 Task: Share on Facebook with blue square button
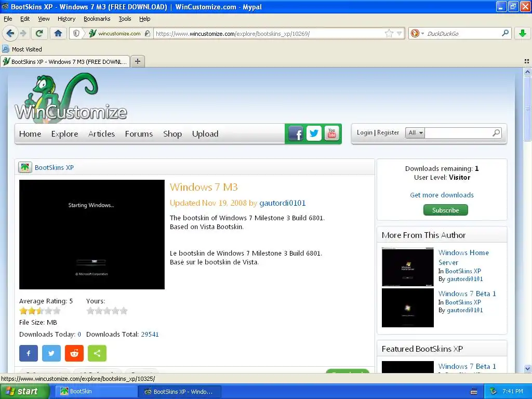coord(29,353)
